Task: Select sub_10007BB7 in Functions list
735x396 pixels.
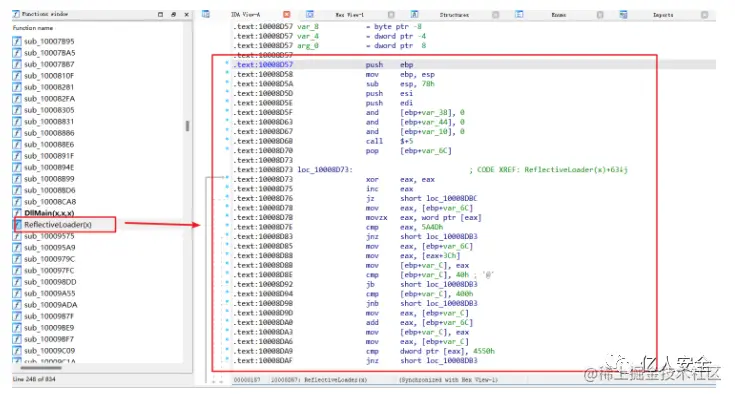Action: pos(49,64)
